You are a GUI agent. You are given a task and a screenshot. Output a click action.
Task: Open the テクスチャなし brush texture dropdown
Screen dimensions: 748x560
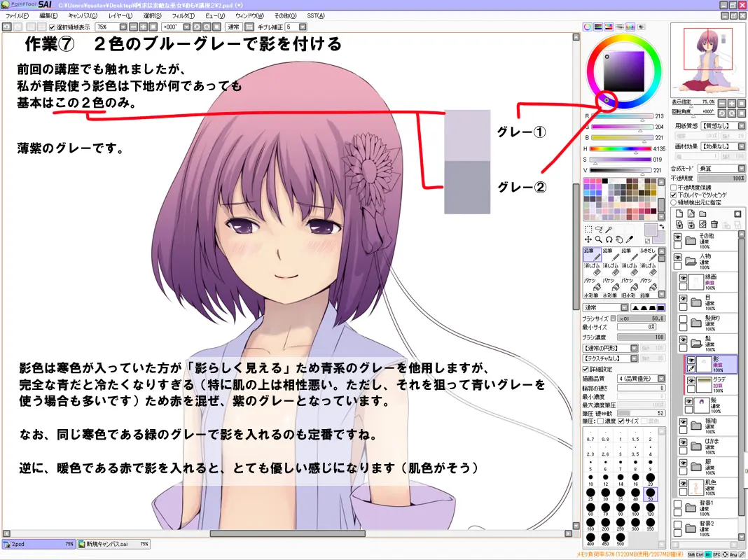coord(610,358)
